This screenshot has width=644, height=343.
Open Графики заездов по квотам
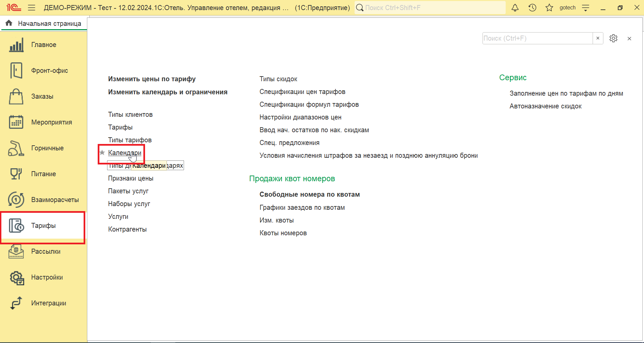[302, 207]
